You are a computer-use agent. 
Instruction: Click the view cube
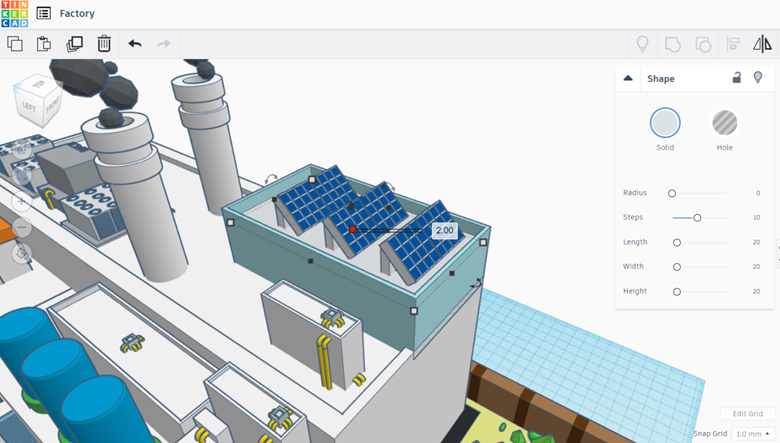(x=39, y=101)
